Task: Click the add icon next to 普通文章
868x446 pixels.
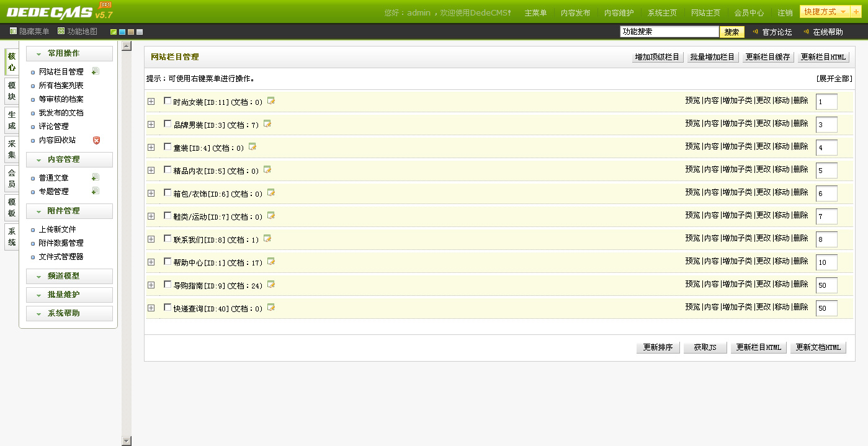Action: pyautogui.click(x=95, y=177)
